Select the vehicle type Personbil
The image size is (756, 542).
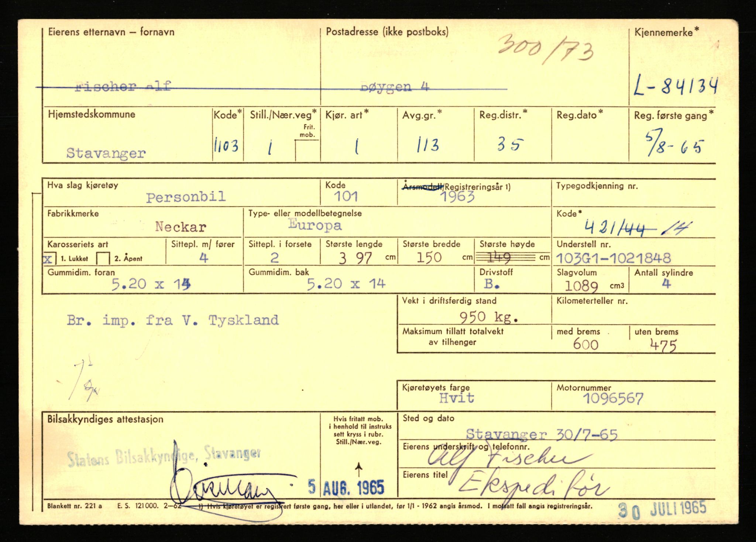click(186, 197)
